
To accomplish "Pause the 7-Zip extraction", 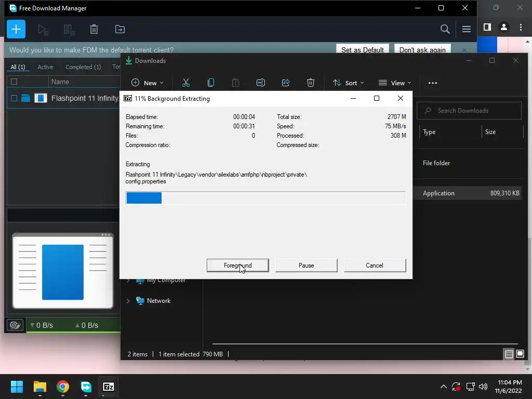I will click(307, 265).
